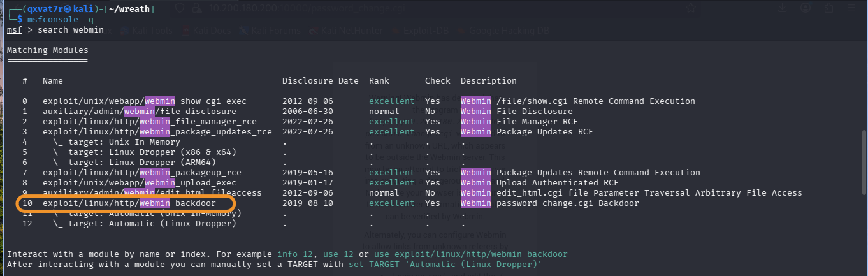Click 'info 12' example command
This screenshot has width=868, height=276.
(295, 254)
